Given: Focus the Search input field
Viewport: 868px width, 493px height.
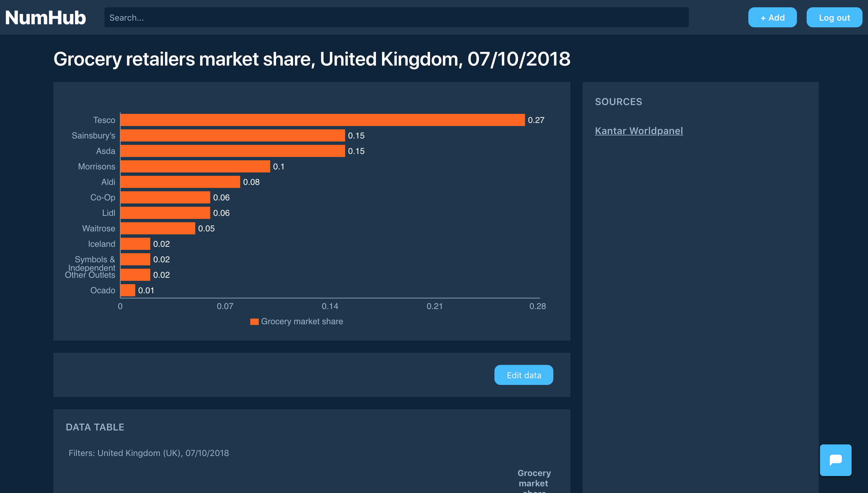Looking at the screenshot, I should 396,18.
